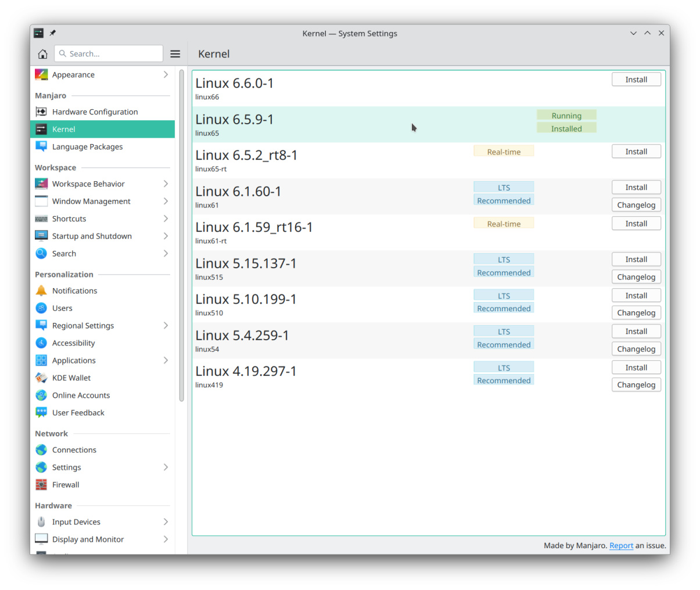
Task: Click the Users icon
Action: (x=41, y=308)
